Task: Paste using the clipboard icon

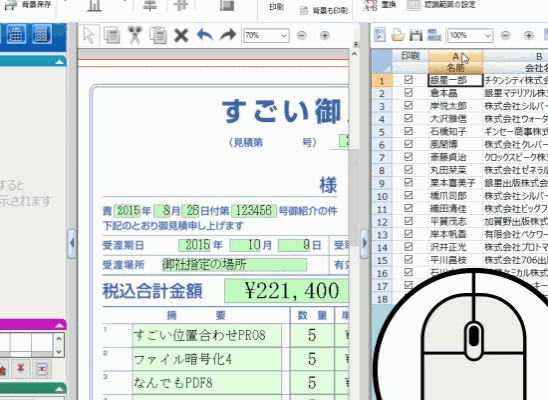Action: (158, 35)
